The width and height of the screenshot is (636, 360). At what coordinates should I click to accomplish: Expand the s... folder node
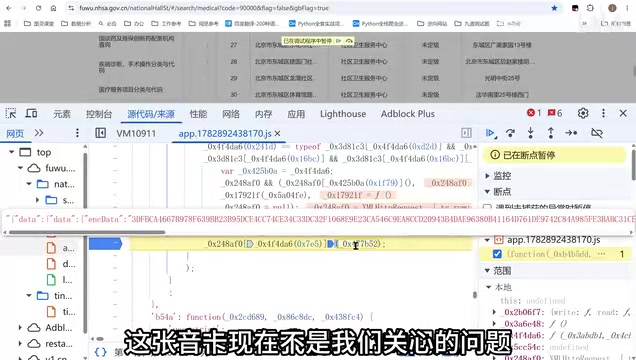pos(37,200)
